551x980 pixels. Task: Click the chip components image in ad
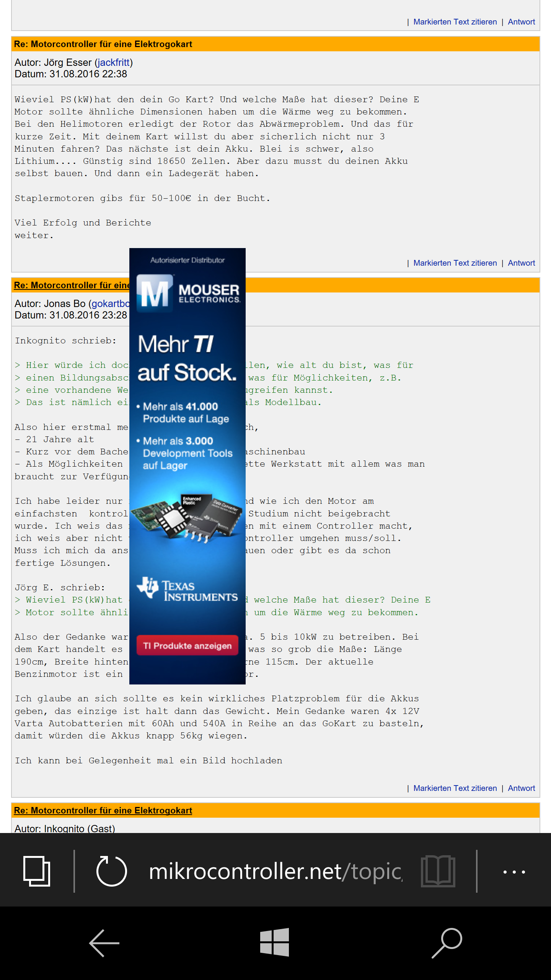tap(187, 518)
